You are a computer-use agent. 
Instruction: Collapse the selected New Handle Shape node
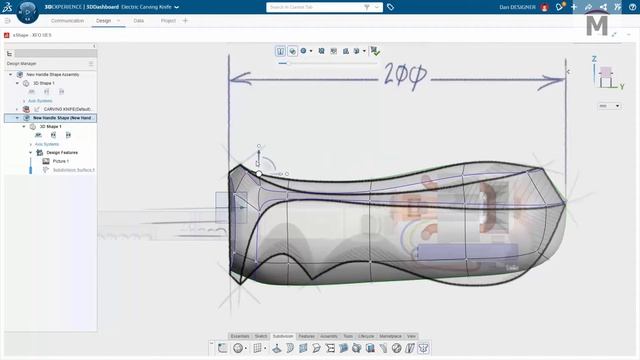coord(17,118)
